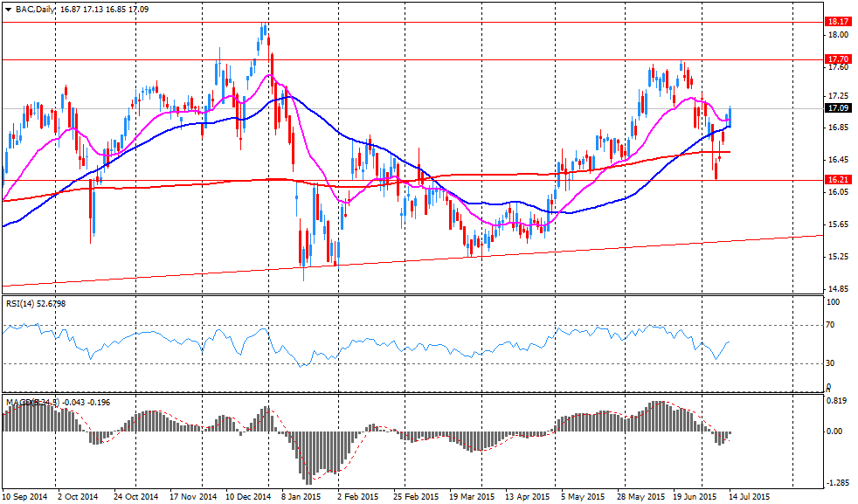The image size is (858, 504).
Task: Click the 30 level on the RSI scale
Action: pyautogui.click(x=830, y=362)
